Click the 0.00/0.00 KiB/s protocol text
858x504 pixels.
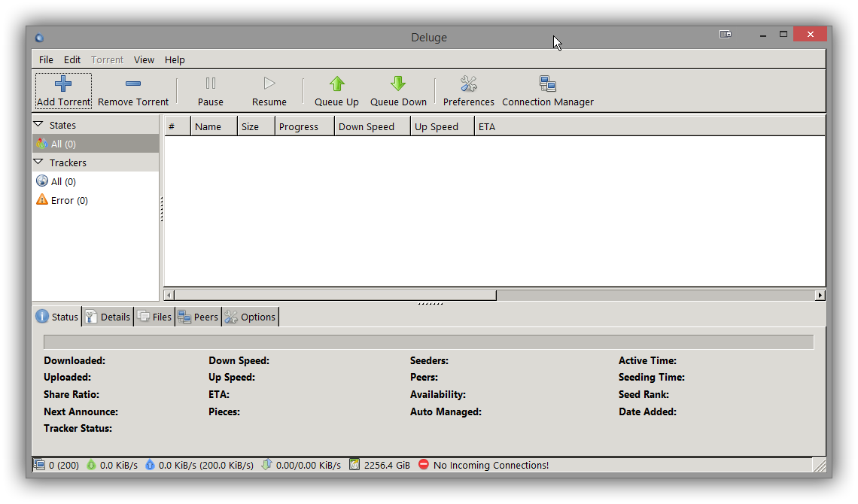(308, 465)
